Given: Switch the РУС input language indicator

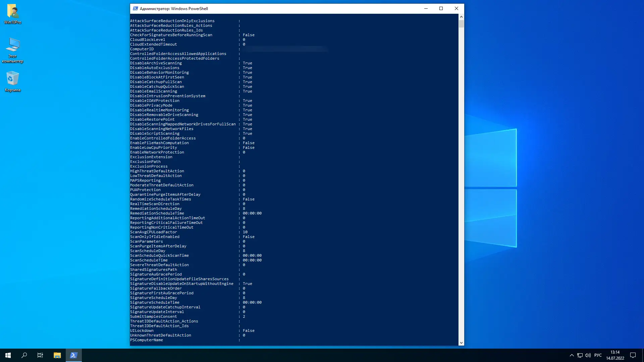Looking at the screenshot, I should tap(598, 355).
